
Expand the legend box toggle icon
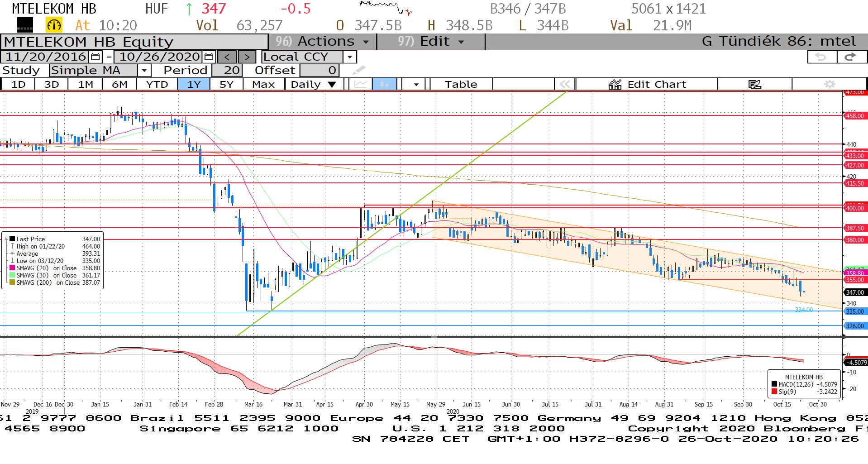click(6, 239)
